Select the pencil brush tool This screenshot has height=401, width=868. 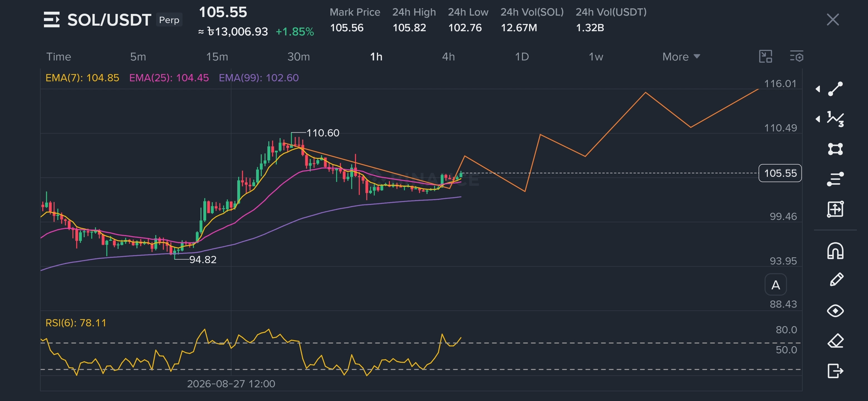(836, 280)
